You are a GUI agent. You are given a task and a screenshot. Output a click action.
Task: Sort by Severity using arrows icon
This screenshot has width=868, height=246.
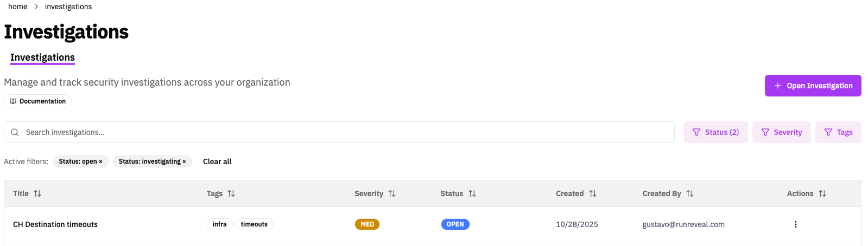[392, 193]
